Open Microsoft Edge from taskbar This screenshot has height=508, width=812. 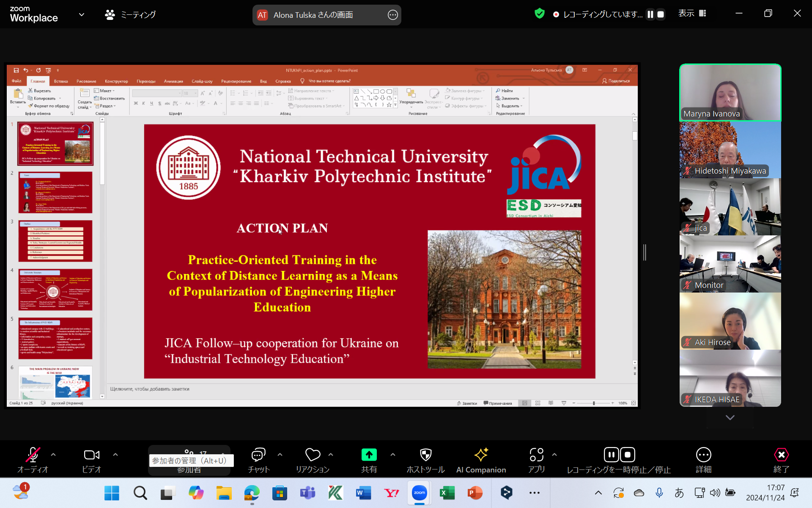[x=252, y=493]
